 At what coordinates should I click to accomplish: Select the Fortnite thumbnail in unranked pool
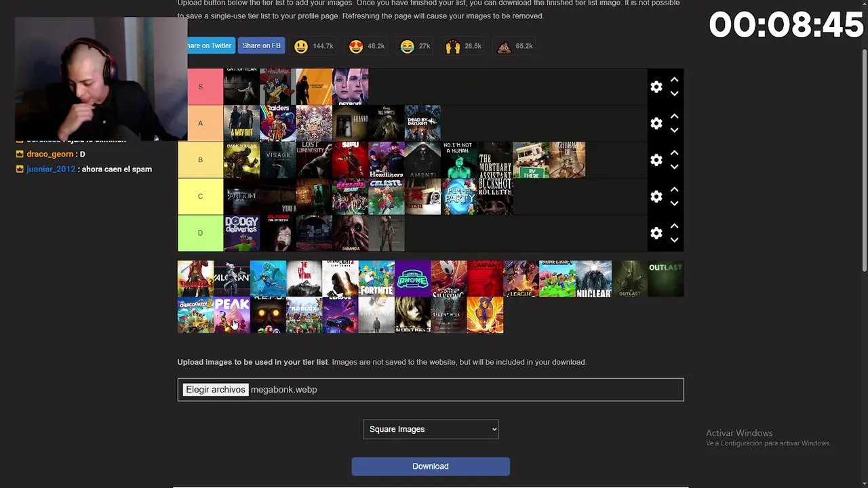pyautogui.click(x=377, y=279)
